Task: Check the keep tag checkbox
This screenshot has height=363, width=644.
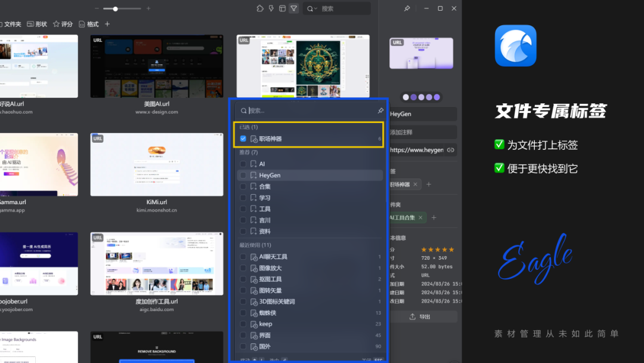Action: (243, 324)
